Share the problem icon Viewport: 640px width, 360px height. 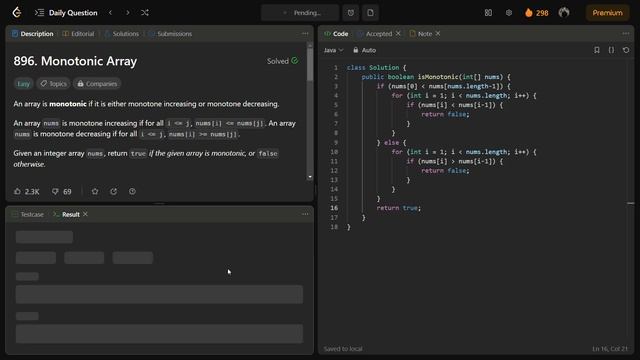tap(113, 191)
